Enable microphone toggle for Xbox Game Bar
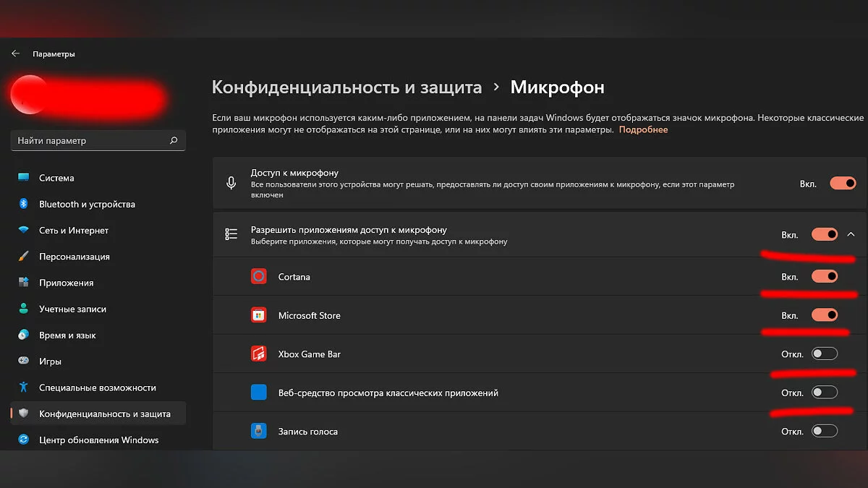This screenshot has width=868, height=488. (x=825, y=354)
